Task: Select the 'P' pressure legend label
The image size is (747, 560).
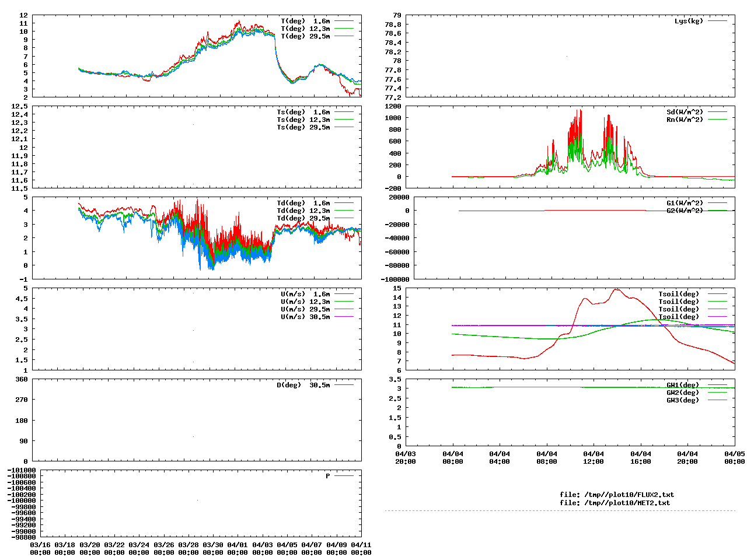Action: point(328,476)
